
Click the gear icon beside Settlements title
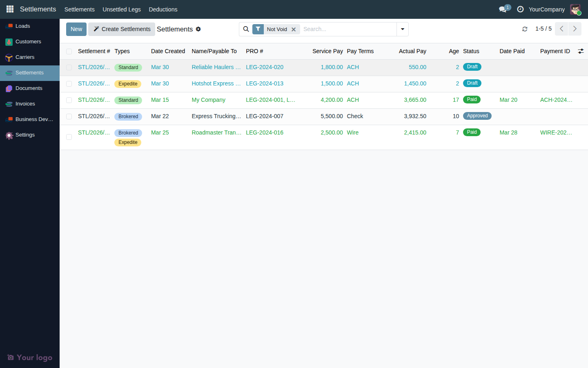198,29
